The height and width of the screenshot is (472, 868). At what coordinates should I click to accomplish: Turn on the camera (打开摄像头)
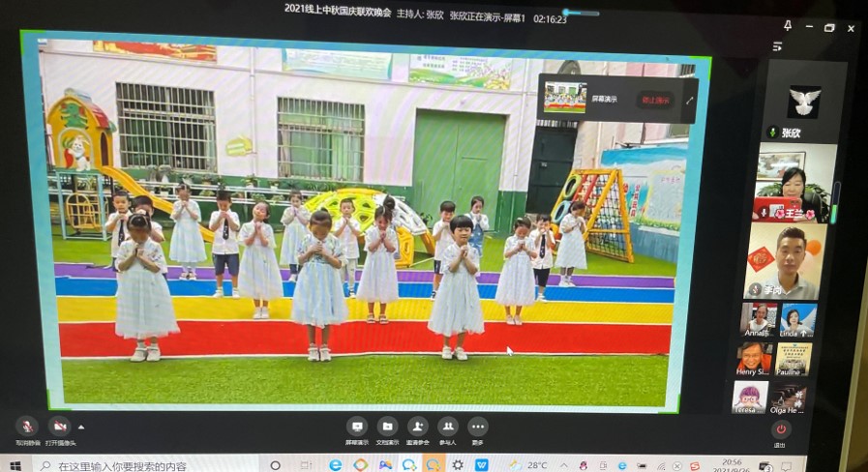point(59,427)
